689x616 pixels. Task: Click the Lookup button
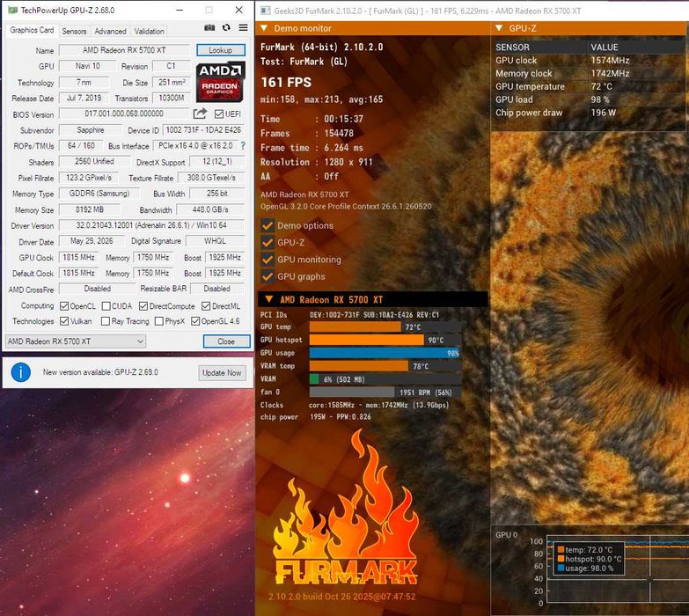[x=221, y=50]
